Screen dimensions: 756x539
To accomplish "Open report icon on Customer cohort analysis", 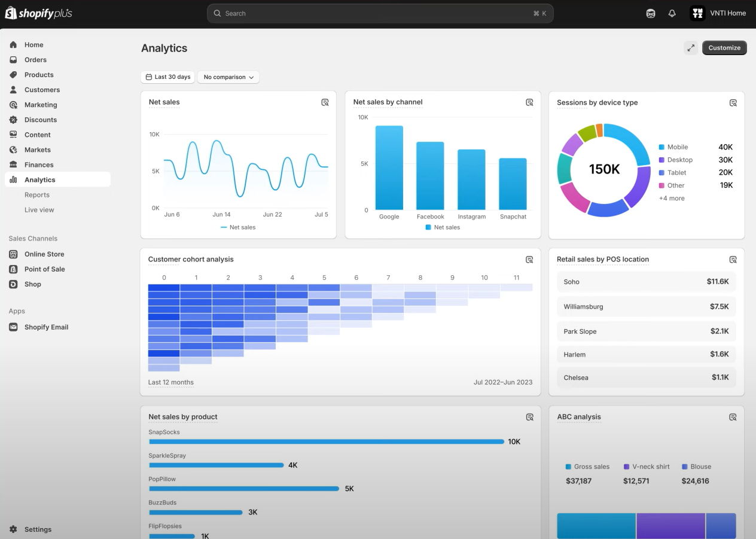I will [x=529, y=260].
